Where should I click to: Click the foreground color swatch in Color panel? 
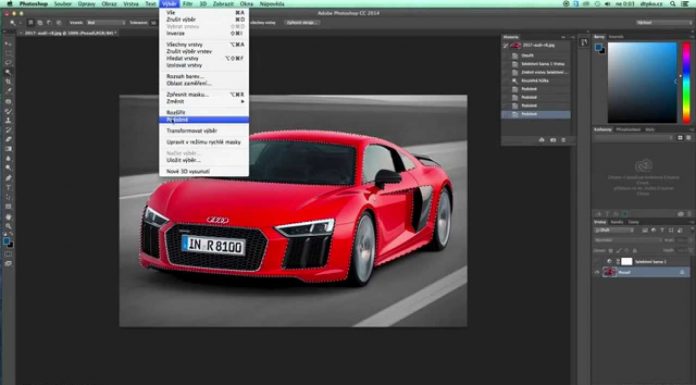598,47
